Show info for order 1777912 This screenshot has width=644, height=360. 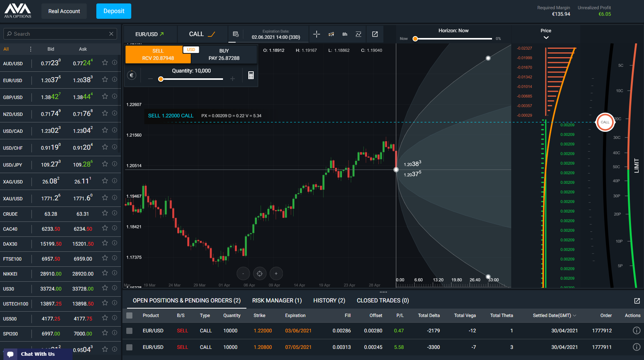pos(636,330)
